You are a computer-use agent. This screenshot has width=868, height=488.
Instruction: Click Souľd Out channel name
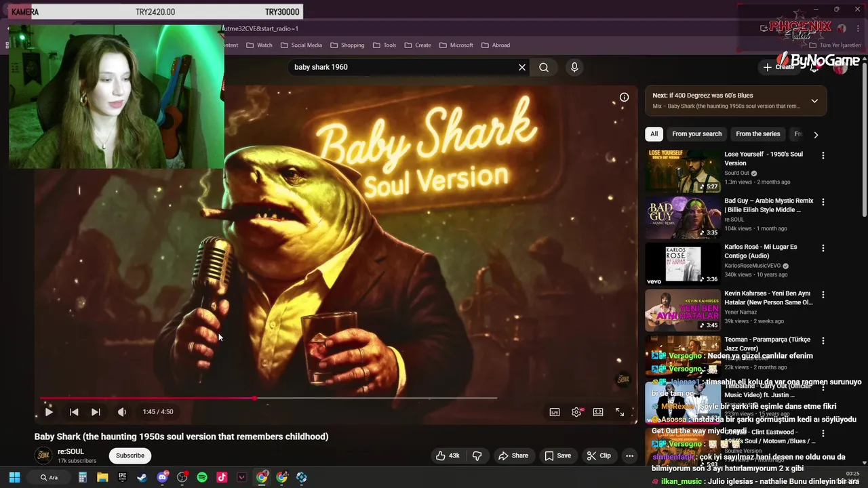click(736, 173)
